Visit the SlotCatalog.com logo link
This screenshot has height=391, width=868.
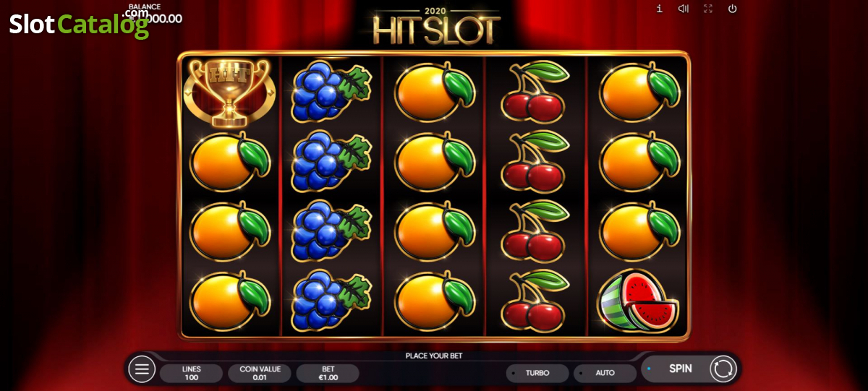pyautogui.click(x=79, y=23)
